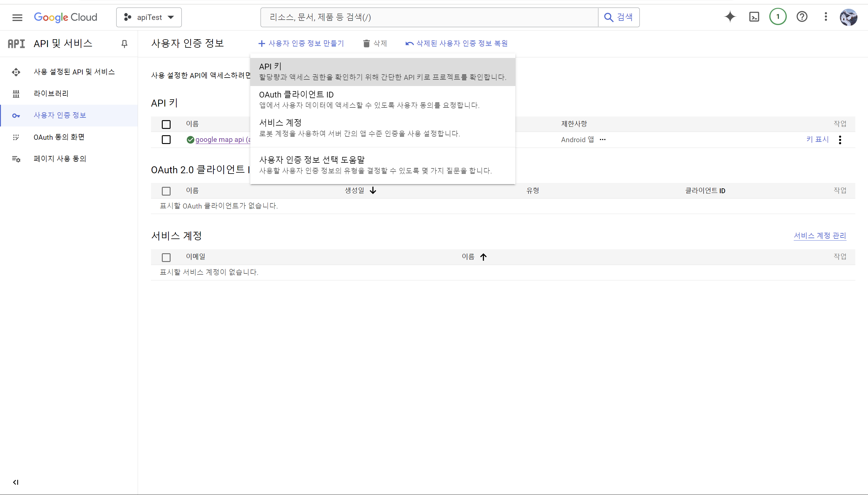Activate the Cloud Shell terminal icon

pyautogui.click(x=754, y=17)
